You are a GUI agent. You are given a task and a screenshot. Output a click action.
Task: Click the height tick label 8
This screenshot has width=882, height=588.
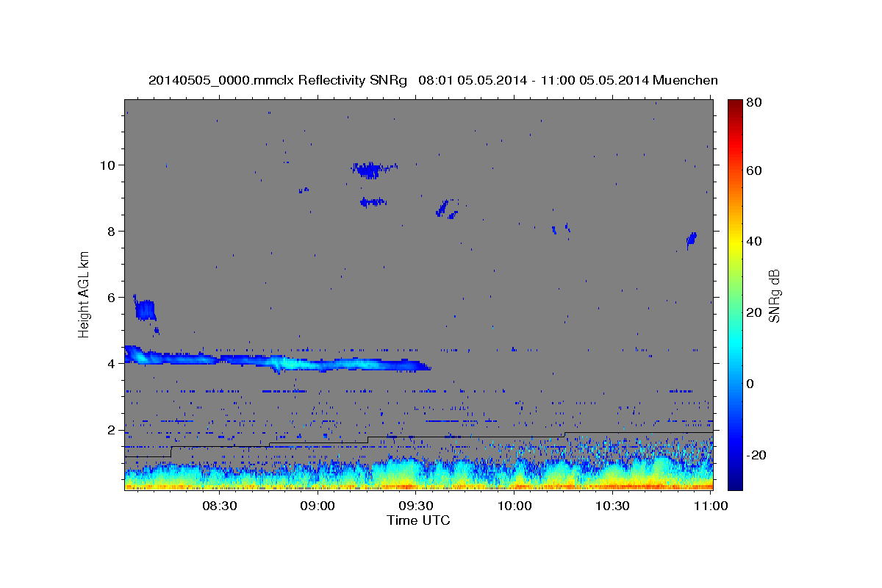tap(112, 231)
